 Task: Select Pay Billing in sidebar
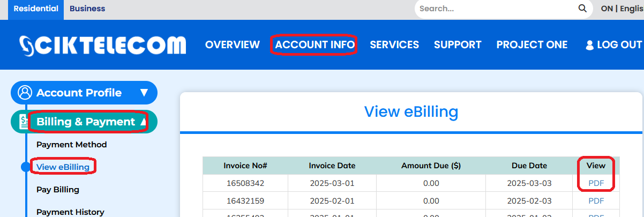58,190
